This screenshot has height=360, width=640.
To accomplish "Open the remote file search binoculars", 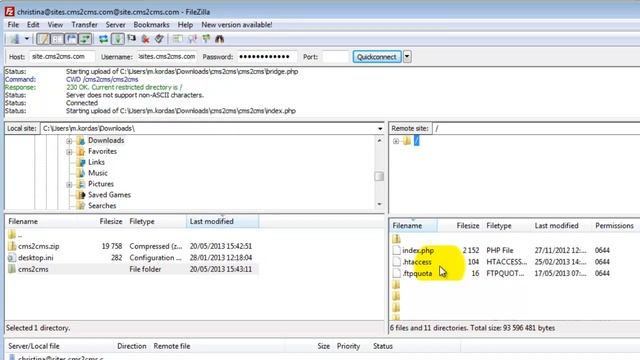I will pyautogui.click(x=220, y=39).
